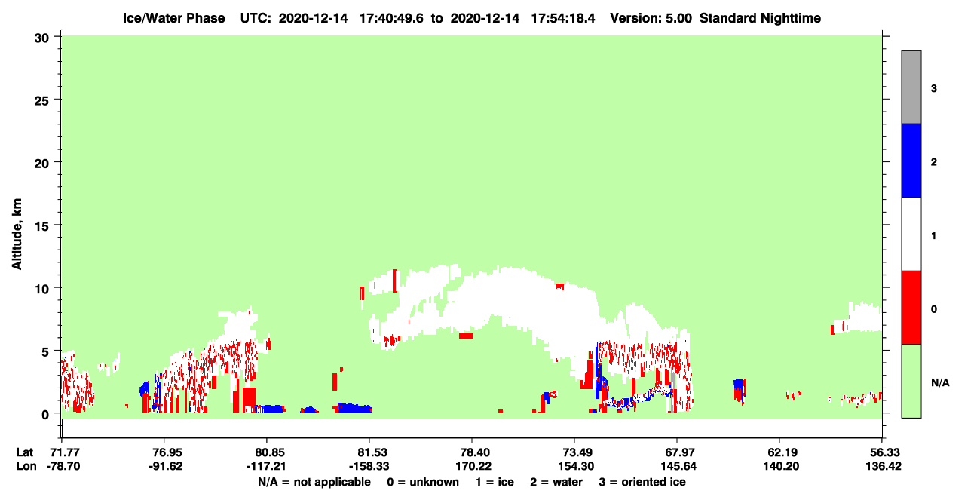Click the latitude value 81.53
Viewport: 980px width, 503px height.
coord(369,452)
